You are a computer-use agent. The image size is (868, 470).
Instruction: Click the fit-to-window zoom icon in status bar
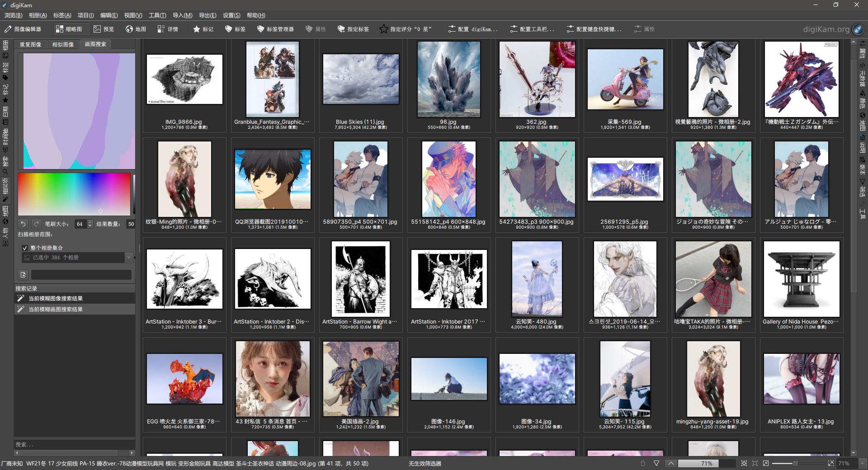pos(744,463)
